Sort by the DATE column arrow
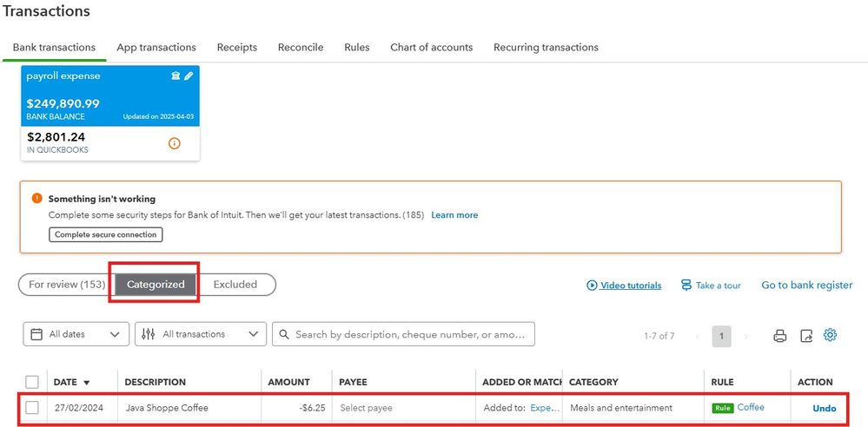 (x=86, y=383)
